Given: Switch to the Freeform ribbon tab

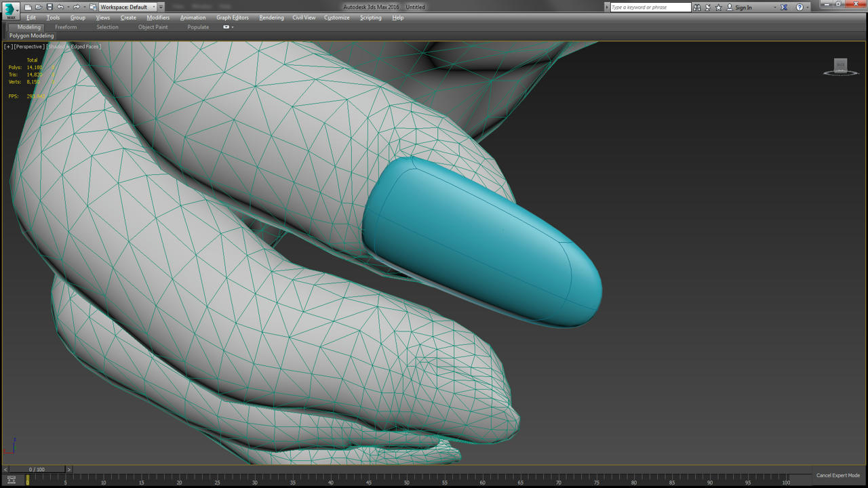Looking at the screenshot, I should [x=66, y=27].
